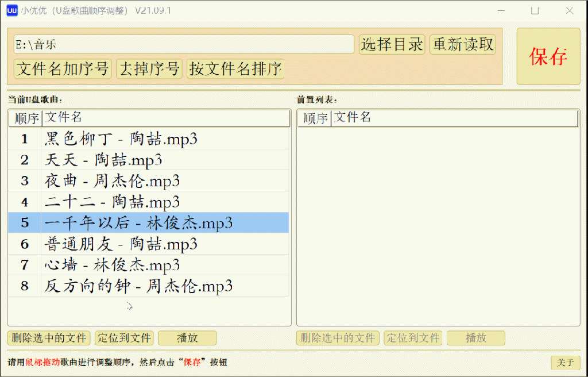Viewport: 588px width, 377px height.
Task: Select 夜曲 - 周杰伦.mp3 row
Action: (x=149, y=181)
